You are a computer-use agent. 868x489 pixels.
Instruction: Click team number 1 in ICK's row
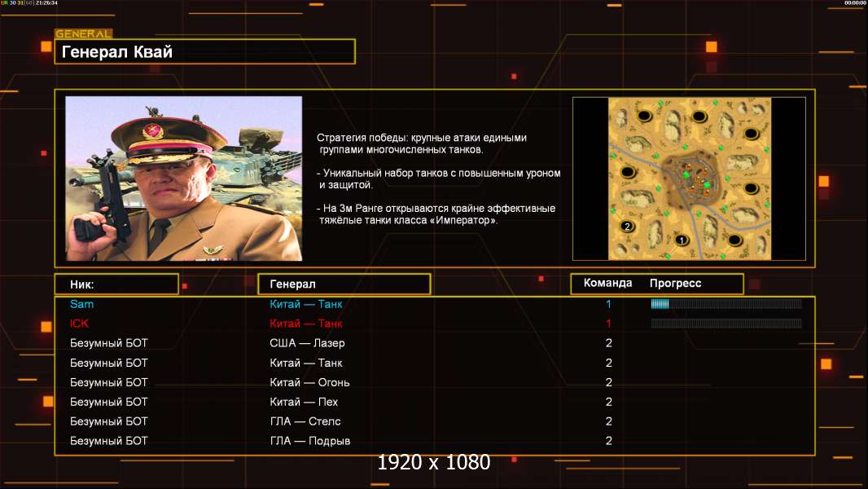[608, 324]
